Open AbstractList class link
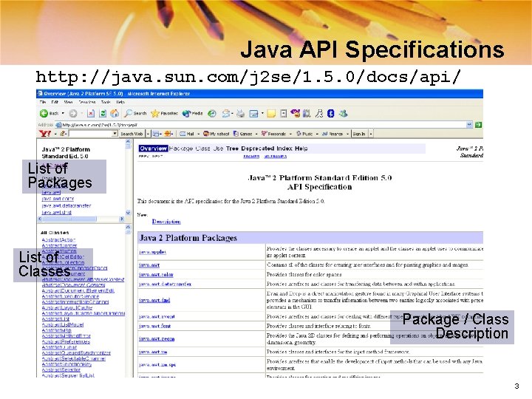The width and height of the screenshot is (532, 399). click(55, 319)
